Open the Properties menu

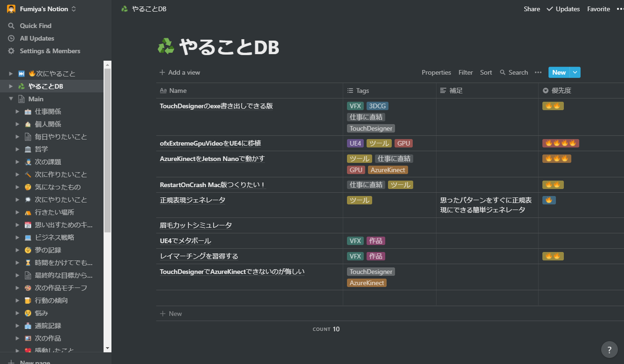pyautogui.click(x=436, y=73)
